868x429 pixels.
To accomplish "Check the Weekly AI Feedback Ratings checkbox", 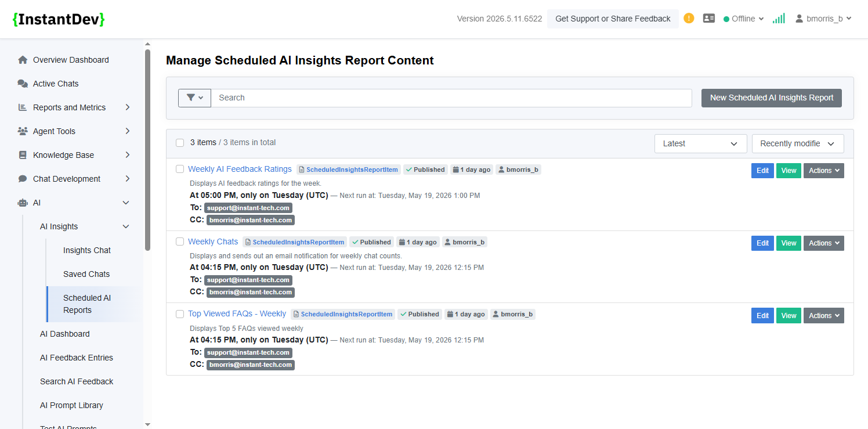I will pos(180,169).
